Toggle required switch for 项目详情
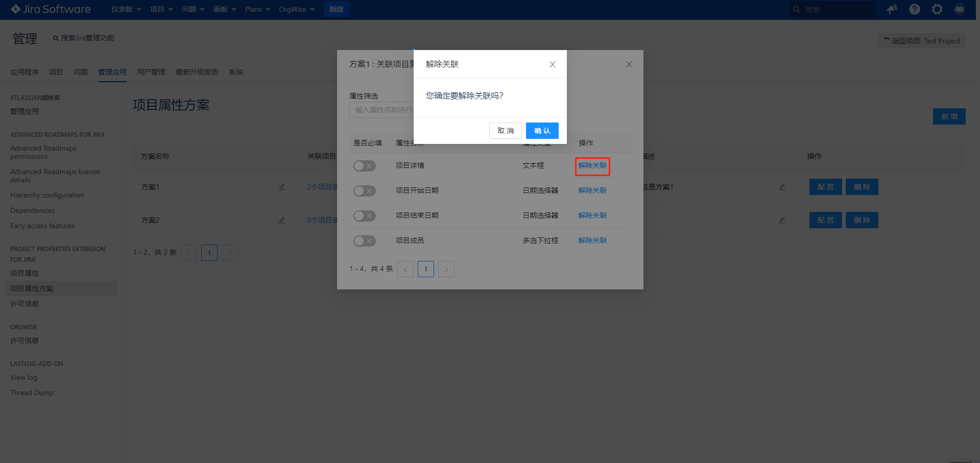This screenshot has width=980, height=463. (x=364, y=166)
